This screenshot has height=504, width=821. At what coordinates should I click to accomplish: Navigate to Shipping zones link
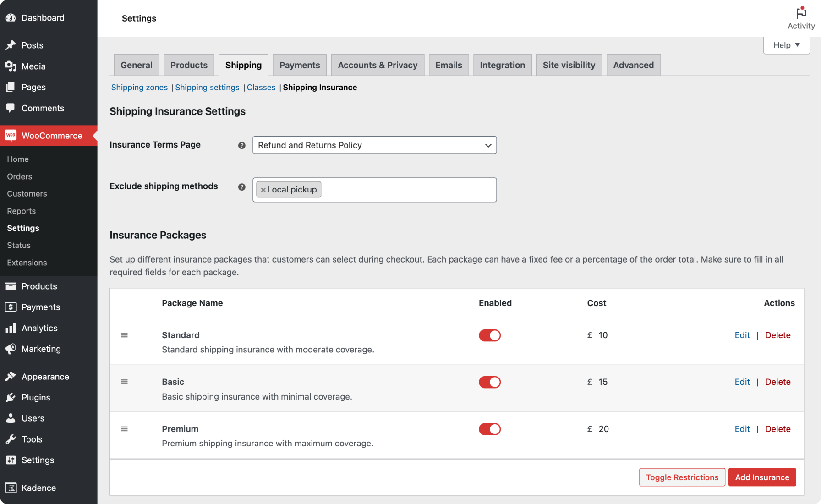(139, 87)
